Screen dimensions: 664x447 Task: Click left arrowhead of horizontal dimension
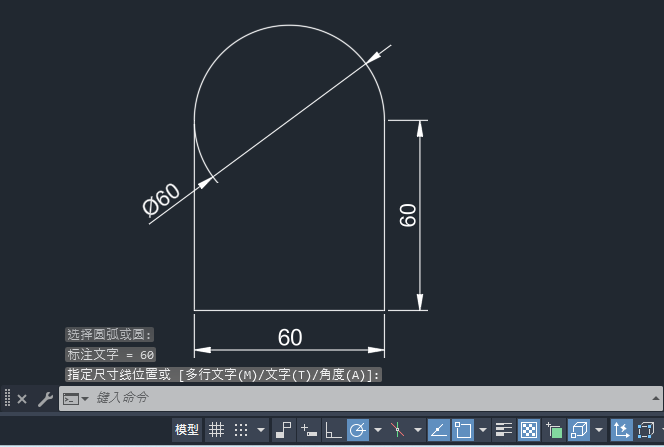tap(202, 350)
